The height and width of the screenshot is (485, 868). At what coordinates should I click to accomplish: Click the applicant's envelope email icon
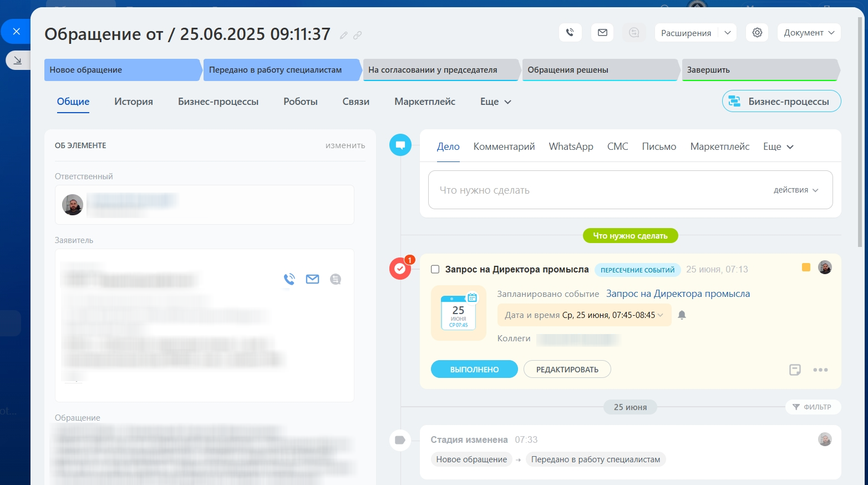tap(312, 279)
